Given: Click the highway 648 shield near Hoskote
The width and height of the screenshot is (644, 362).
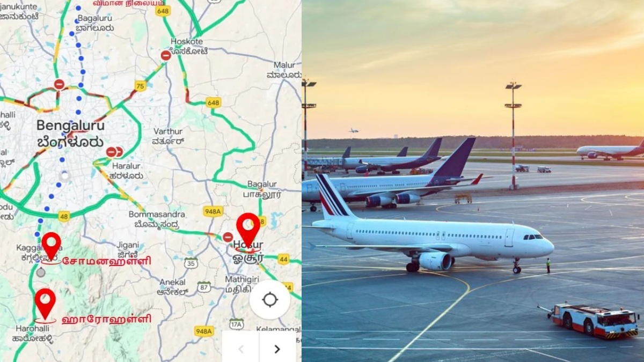Looking at the screenshot, I should 163,10.
